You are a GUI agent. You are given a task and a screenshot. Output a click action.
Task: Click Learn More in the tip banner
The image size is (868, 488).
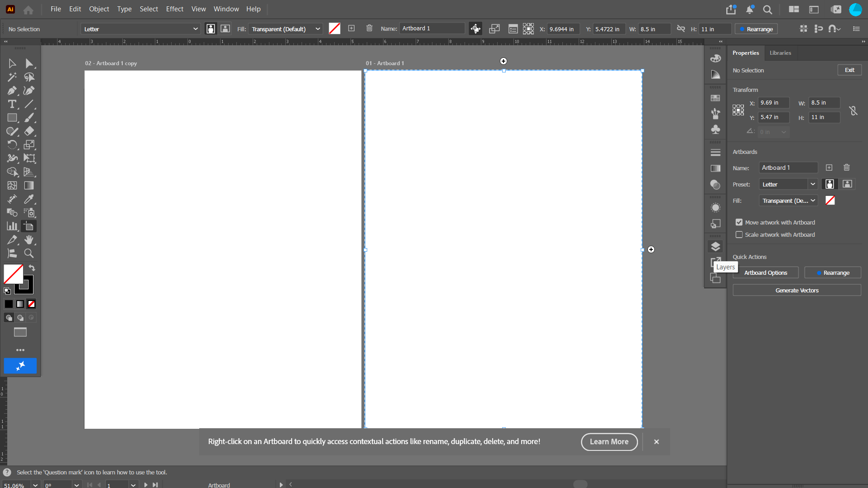[609, 442]
